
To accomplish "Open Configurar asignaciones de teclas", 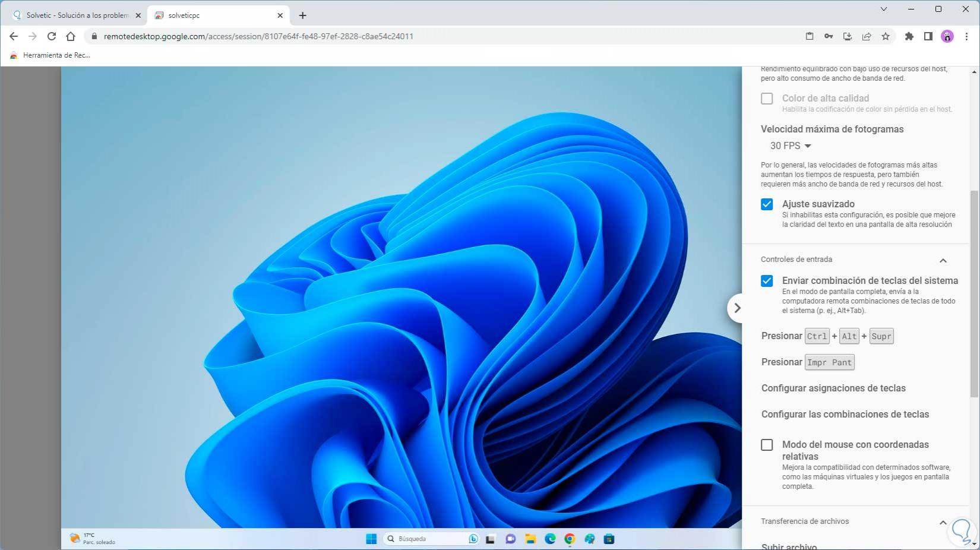I will (x=833, y=388).
